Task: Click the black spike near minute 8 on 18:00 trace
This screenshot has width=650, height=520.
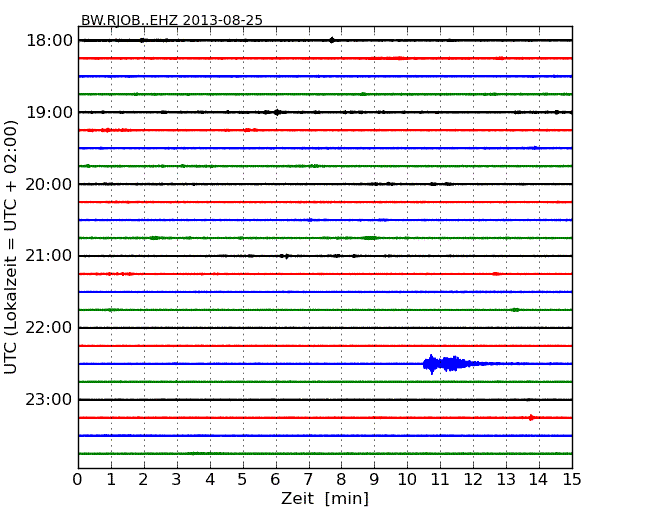Action: [332, 40]
